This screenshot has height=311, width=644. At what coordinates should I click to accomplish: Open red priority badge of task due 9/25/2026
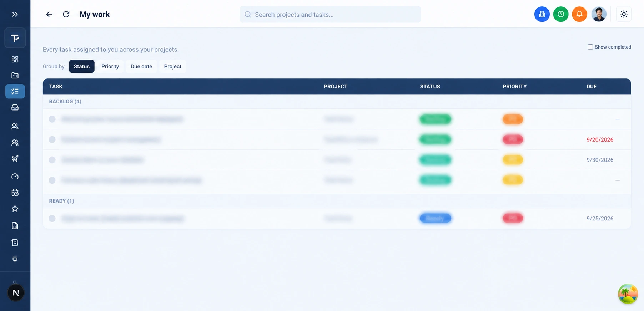click(x=513, y=218)
